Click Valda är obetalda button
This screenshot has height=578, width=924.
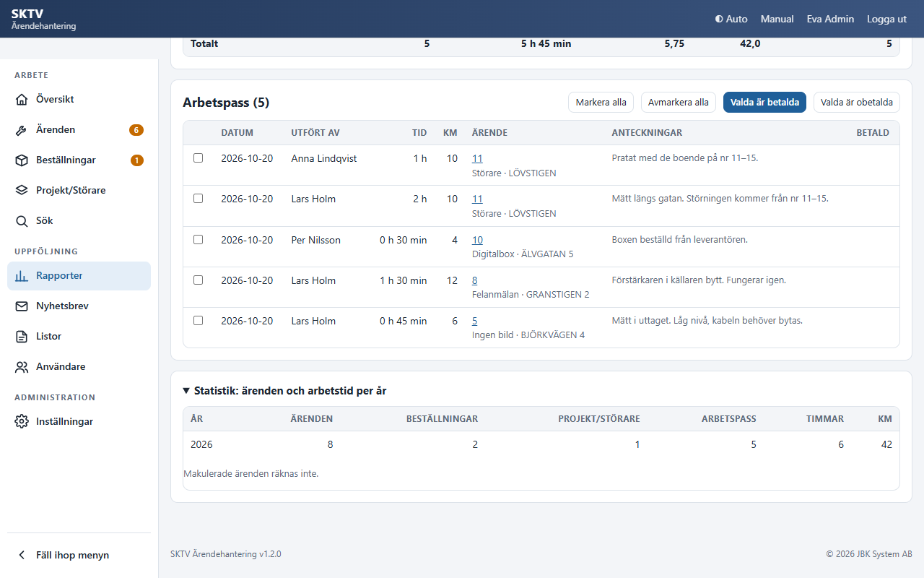click(x=857, y=103)
